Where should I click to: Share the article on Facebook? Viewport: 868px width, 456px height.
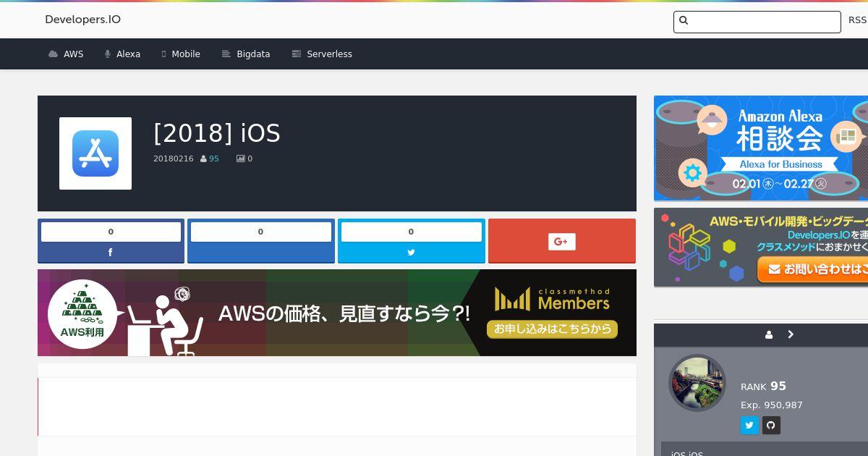point(111,252)
